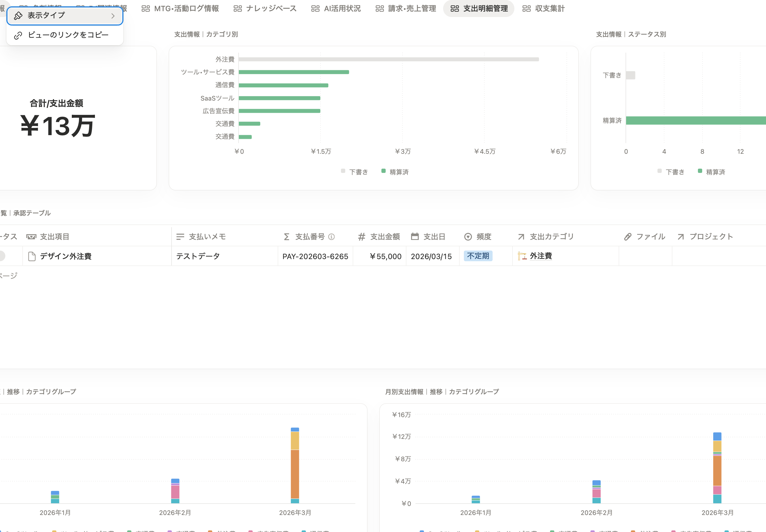
Task: Expand the chevron arrow of 表示タイプ
Action: [113, 16]
